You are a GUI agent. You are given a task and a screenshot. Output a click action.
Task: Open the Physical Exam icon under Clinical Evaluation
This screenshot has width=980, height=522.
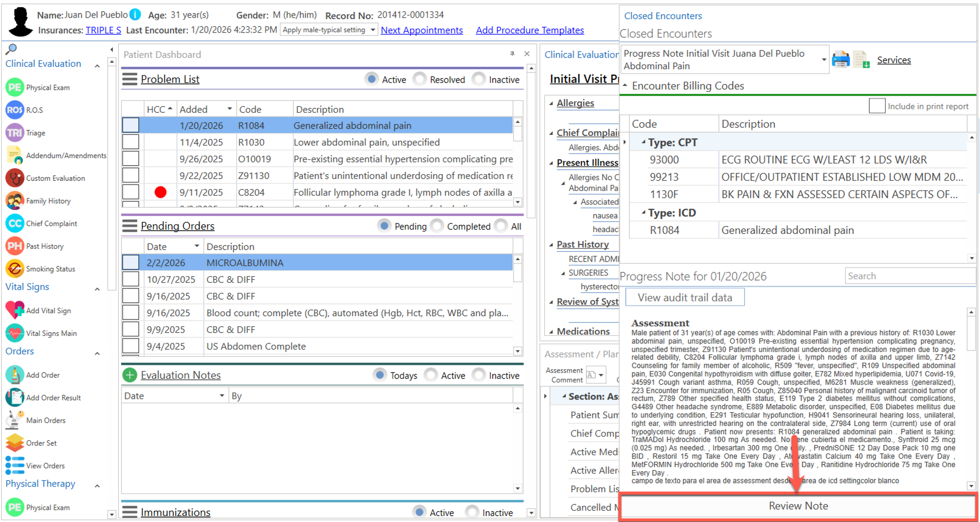tap(15, 87)
